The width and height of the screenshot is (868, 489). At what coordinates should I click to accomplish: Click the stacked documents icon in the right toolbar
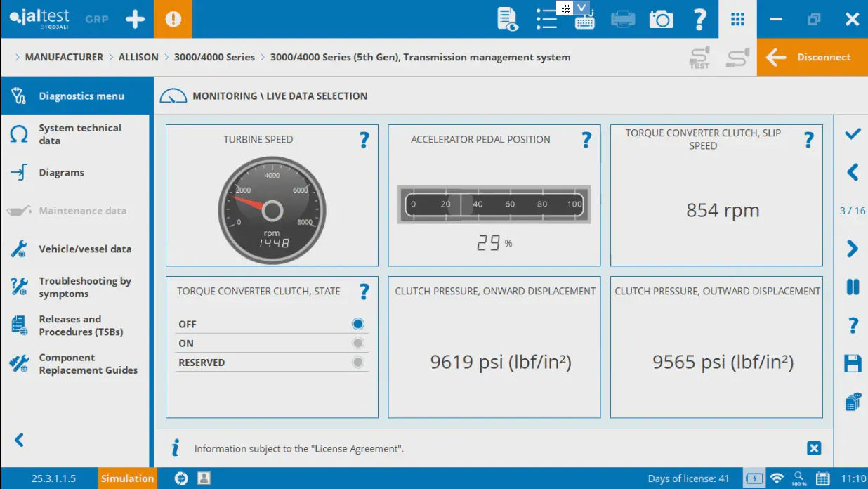click(853, 402)
